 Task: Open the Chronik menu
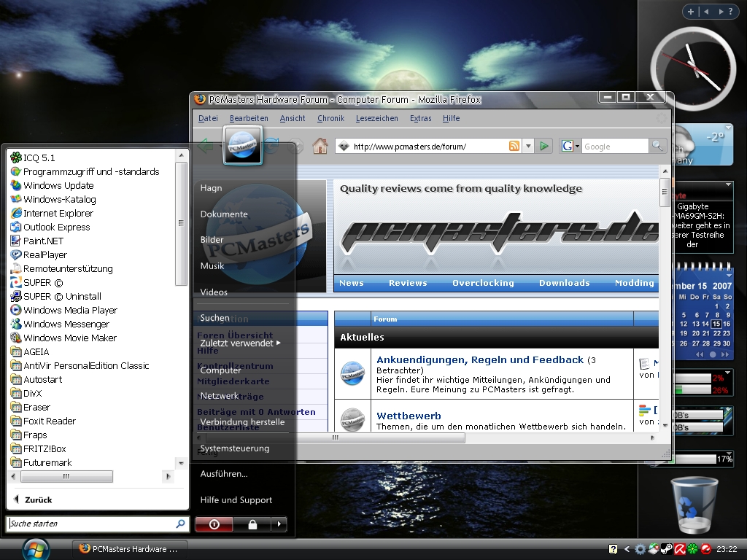click(330, 118)
